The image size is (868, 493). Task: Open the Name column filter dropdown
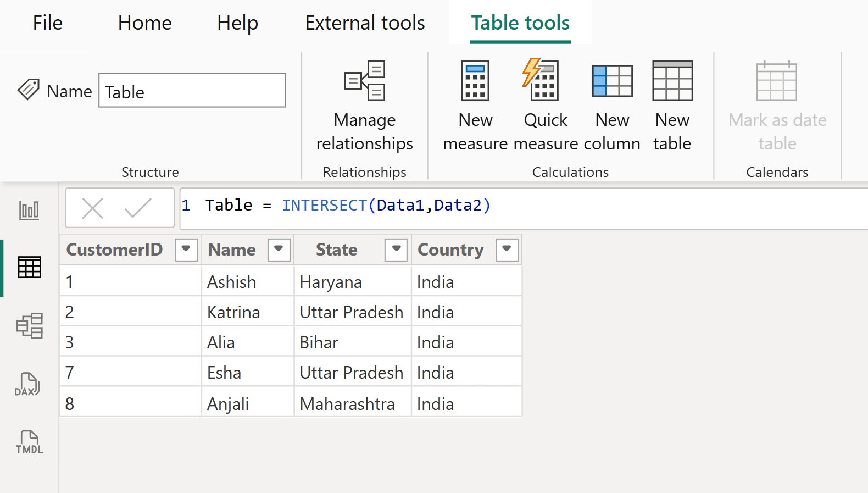(279, 250)
